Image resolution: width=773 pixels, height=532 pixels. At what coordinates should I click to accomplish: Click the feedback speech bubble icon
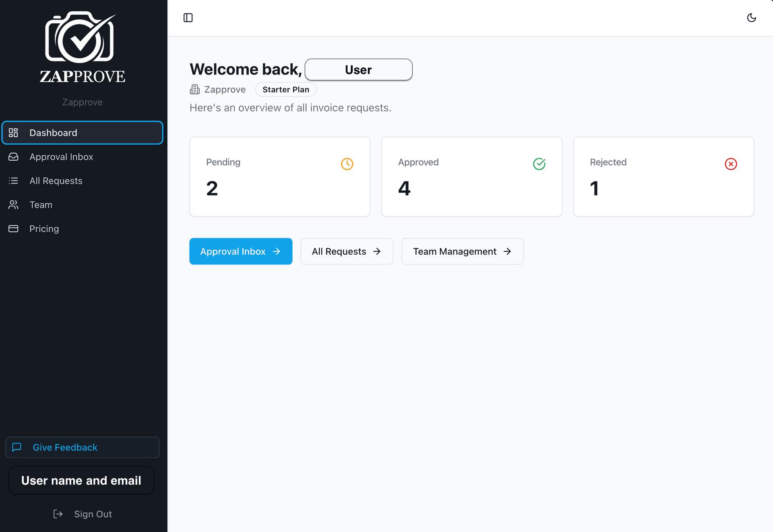click(x=17, y=447)
